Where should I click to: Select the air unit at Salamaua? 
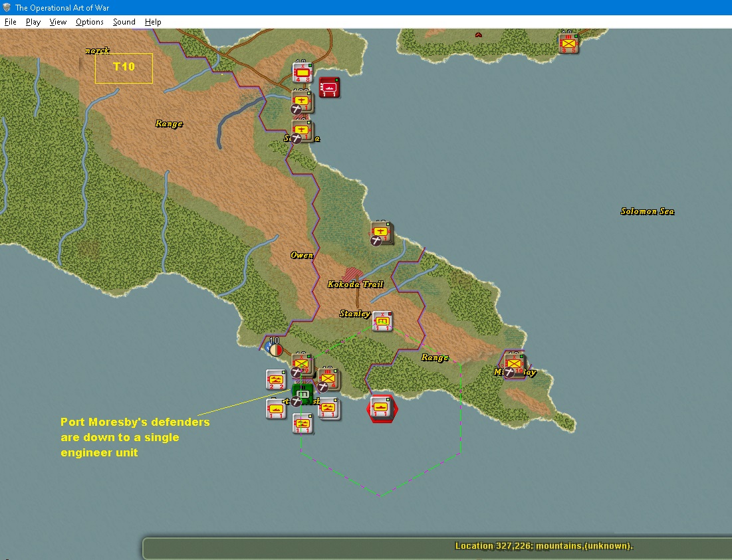click(302, 131)
